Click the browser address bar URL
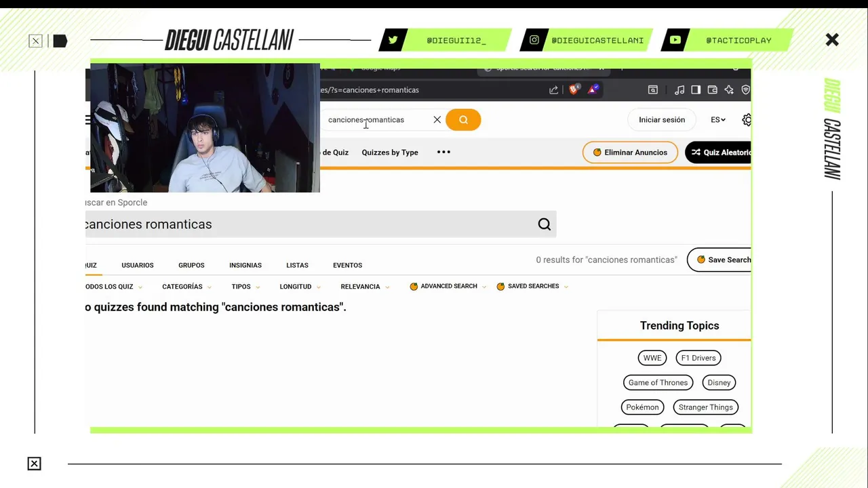The width and height of the screenshot is (868, 488). (x=370, y=89)
